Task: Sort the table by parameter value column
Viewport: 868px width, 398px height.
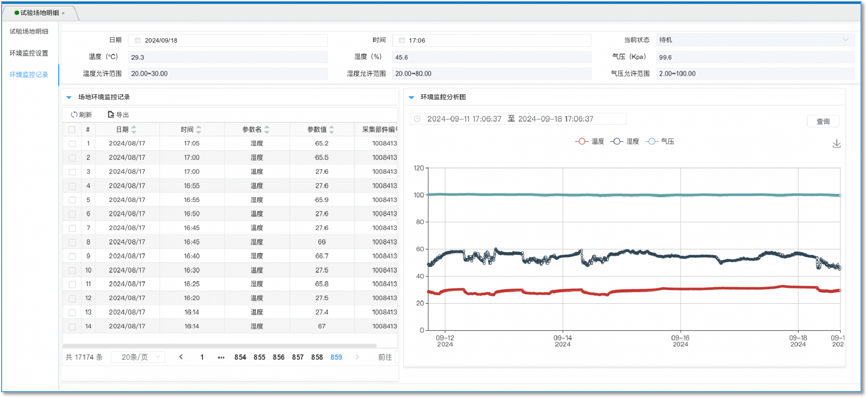Action: click(x=331, y=129)
